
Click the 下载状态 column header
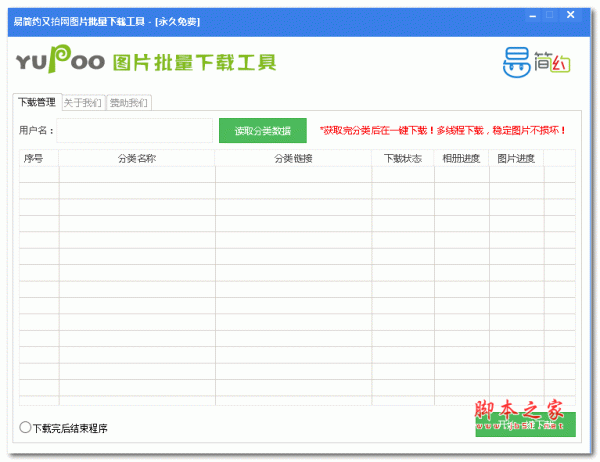pyautogui.click(x=402, y=158)
